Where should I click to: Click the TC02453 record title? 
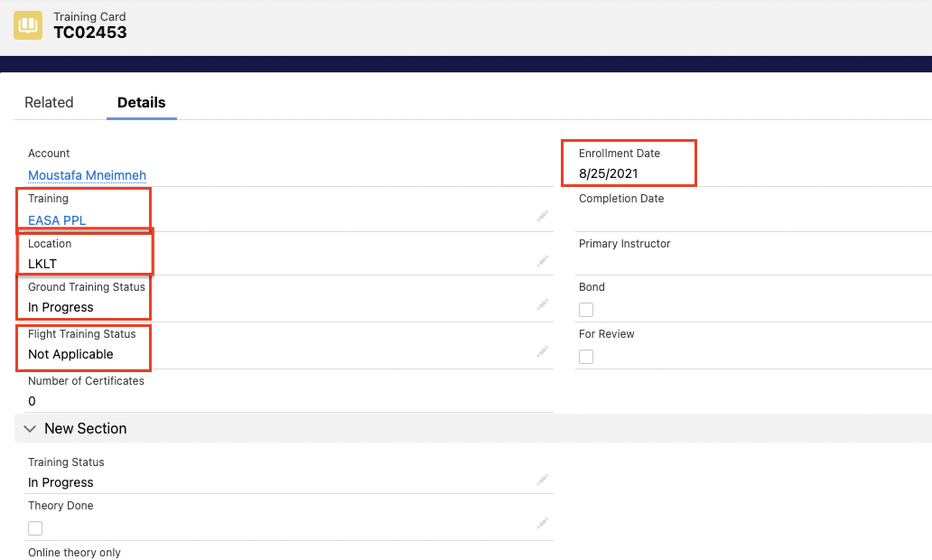(x=90, y=33)
